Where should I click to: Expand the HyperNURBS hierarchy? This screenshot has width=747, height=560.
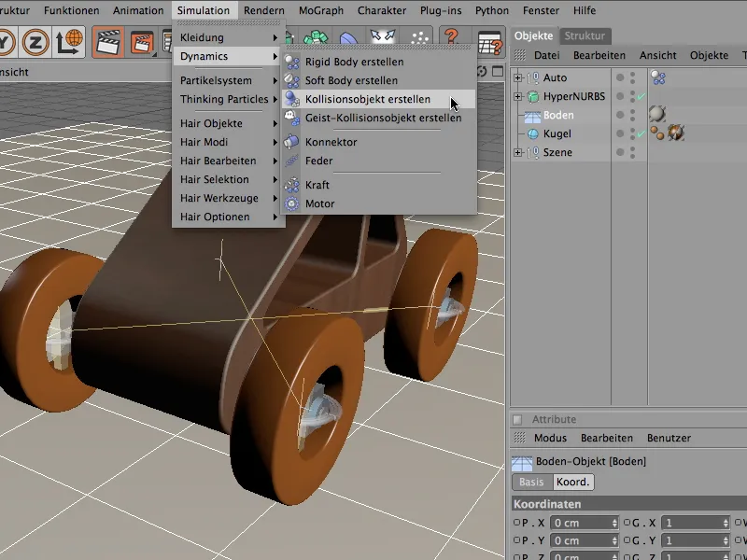518,96
